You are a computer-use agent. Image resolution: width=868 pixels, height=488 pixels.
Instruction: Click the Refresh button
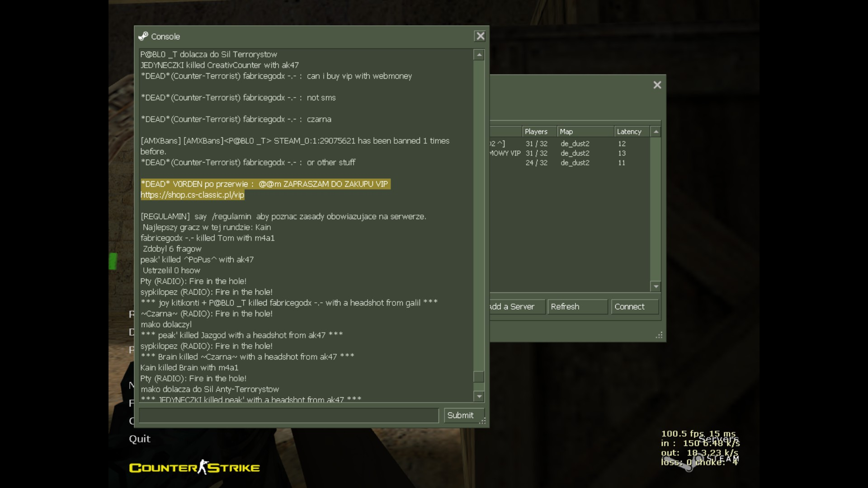577,306
